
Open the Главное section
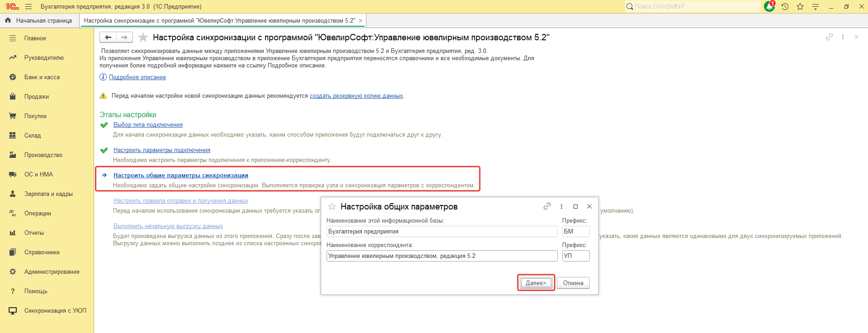click(x=35, y=38)
